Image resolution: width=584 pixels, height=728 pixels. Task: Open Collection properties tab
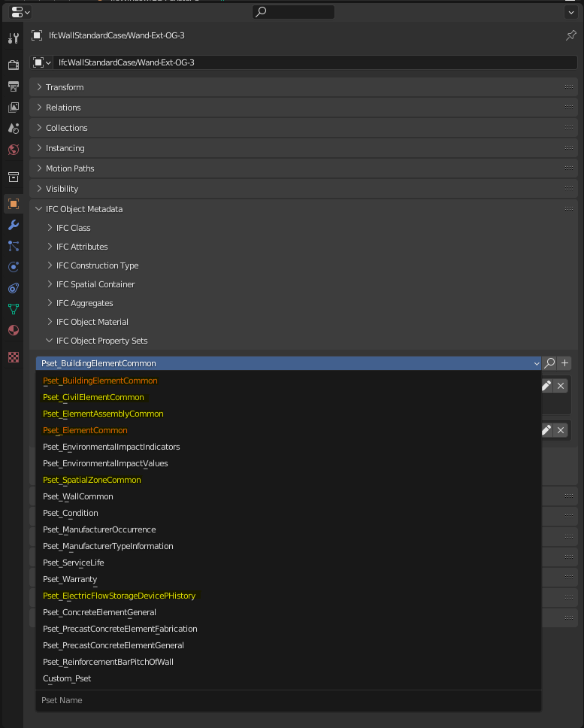click(13, 177)
